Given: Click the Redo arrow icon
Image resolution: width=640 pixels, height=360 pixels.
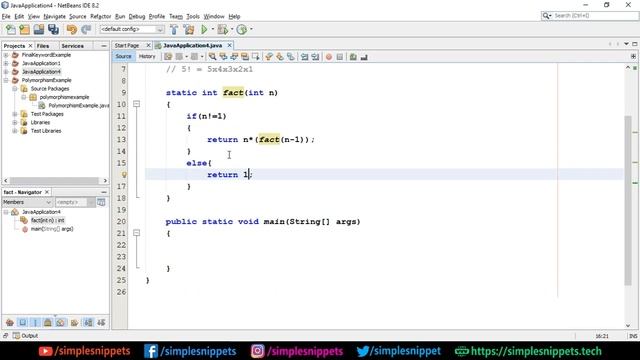Looking at the screenshot, I should [86, 29].
